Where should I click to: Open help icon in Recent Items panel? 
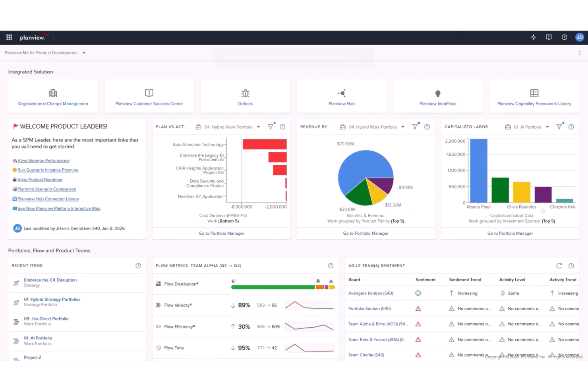click(138, 266)
